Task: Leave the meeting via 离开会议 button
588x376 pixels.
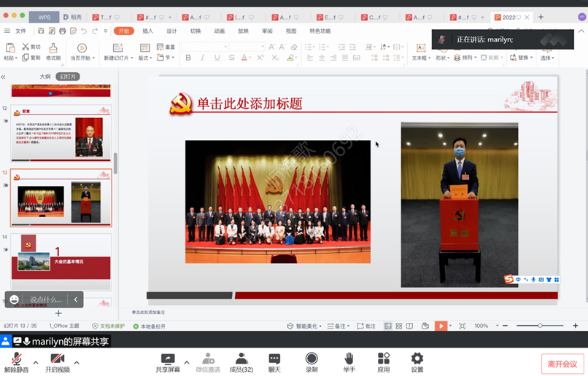Action: pyautogui.click(x=562, y=364)
